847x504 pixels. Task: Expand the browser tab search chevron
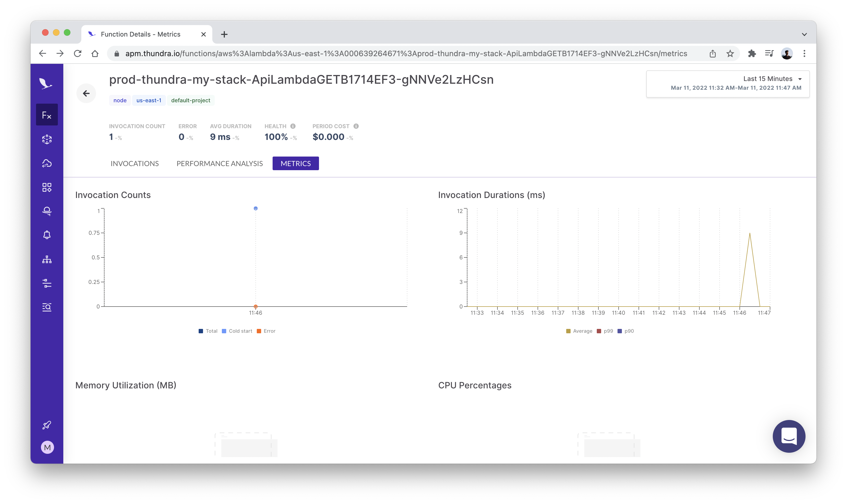click(804, 34)
